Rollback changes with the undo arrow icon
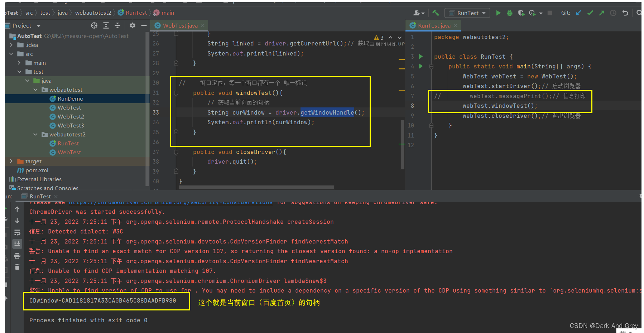 click(625, 13)
